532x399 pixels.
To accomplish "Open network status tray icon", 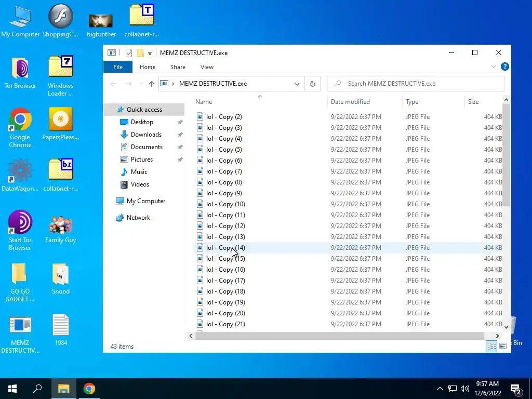I will (453, 389).
